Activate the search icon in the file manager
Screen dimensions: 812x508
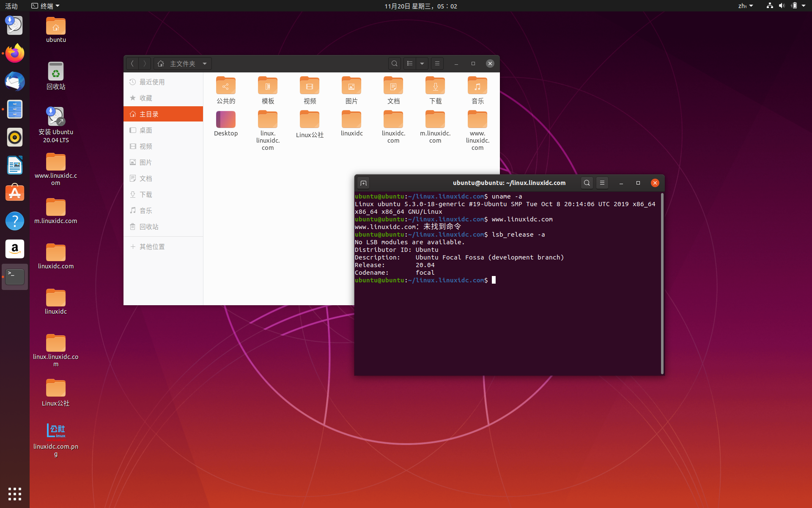click(x=394, y=63)
